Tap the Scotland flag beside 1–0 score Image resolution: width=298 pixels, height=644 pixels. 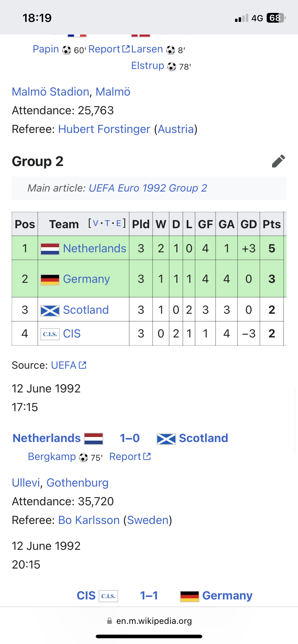click(166, 439)
